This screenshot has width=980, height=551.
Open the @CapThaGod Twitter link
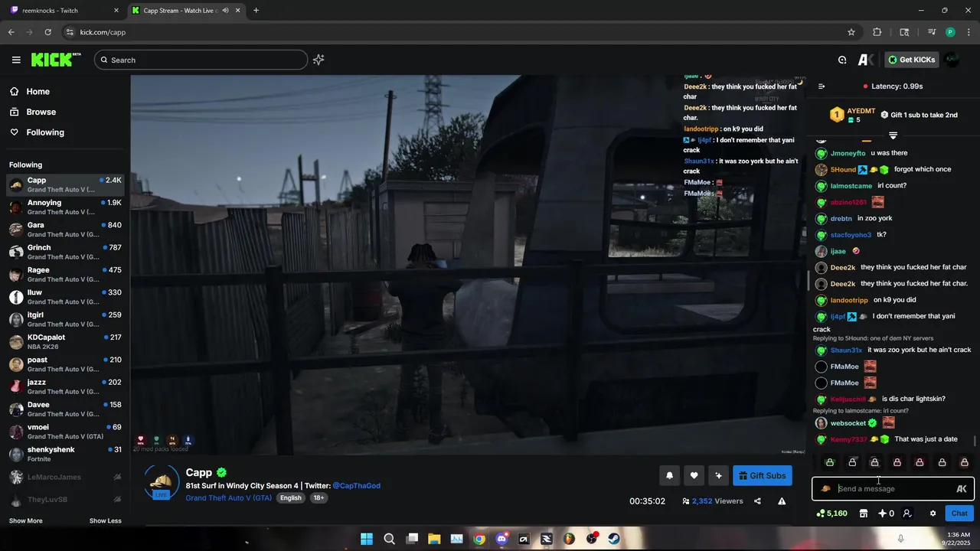click(x=356, y=486)
